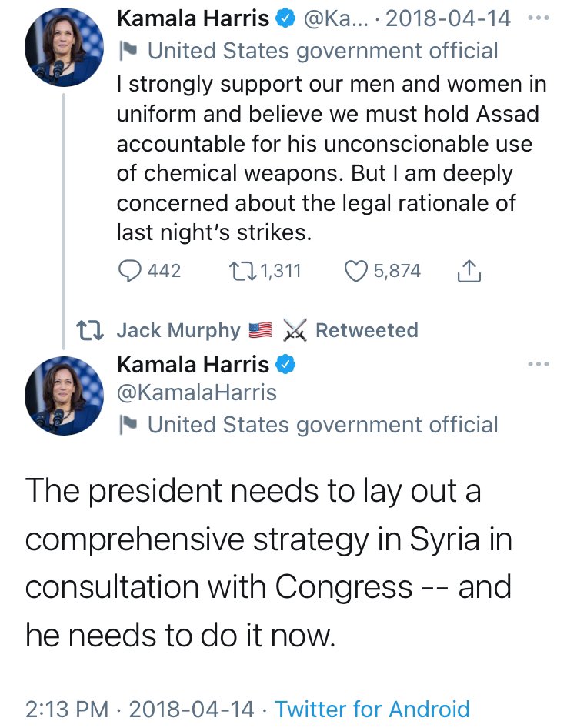Open more options for the lower Kamala Harris tweet

coord(539,364)
